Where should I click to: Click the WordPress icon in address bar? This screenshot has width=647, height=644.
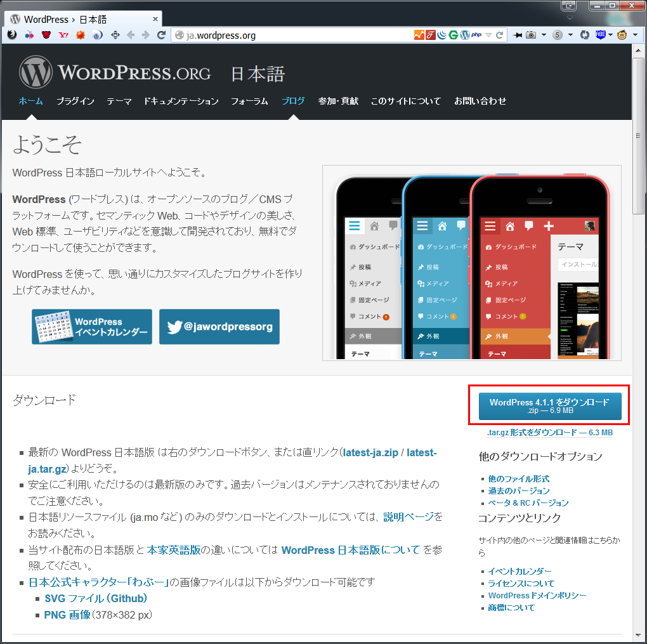coord(465,35)
